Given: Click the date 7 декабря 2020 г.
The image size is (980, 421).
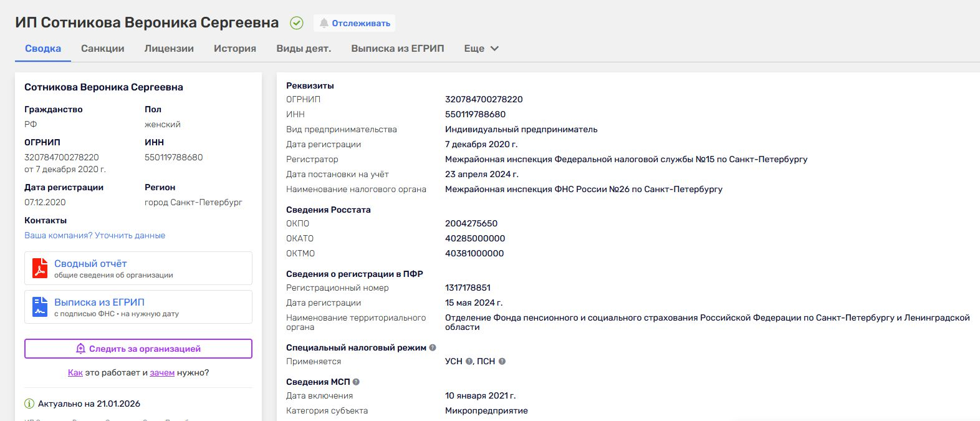Looking at the screenshot, I should (481, 144).
